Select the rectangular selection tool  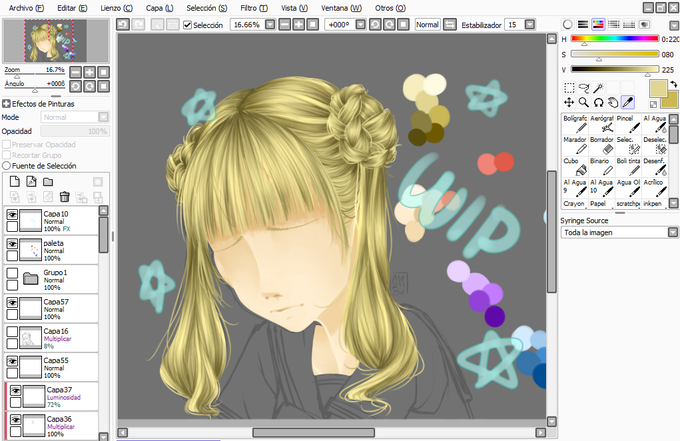pyautogui.click(x=569, y=88)
